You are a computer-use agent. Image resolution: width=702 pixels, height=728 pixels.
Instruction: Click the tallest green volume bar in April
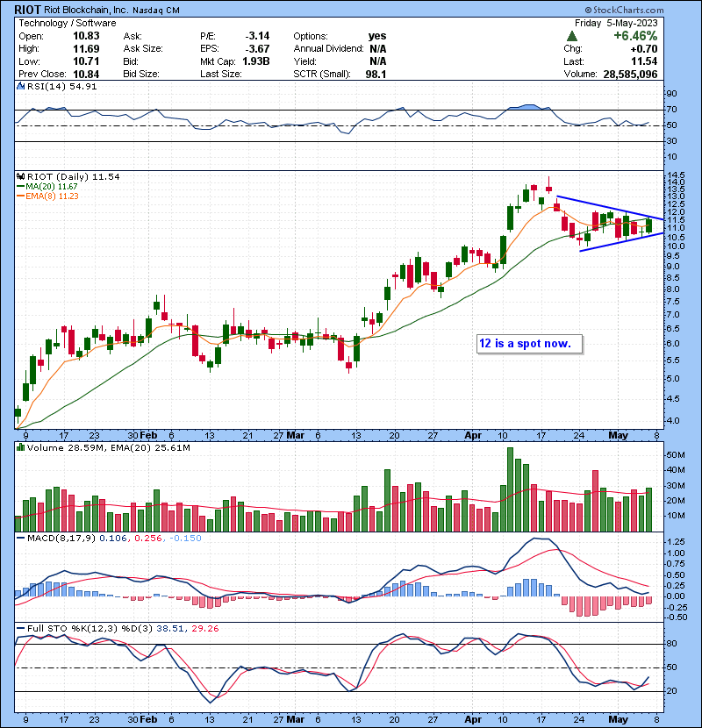(x=510, y=489)
